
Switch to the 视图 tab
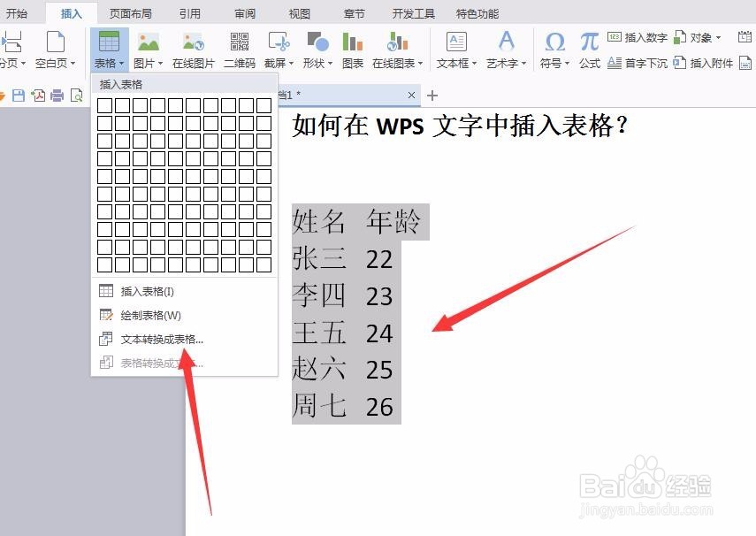(300, 13)
